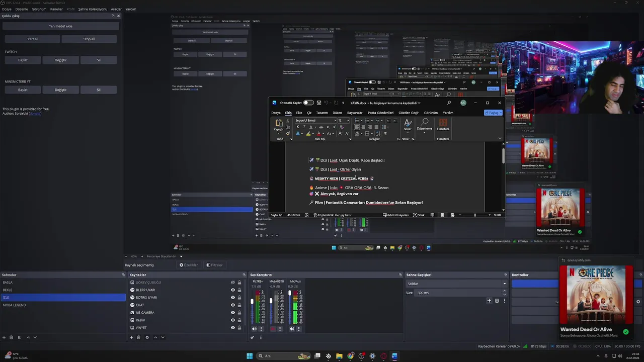Image resolution: width=644 pixels, height=362 pixels.
Task: Click Word Undo arrow icon
Action: [326, 103]
